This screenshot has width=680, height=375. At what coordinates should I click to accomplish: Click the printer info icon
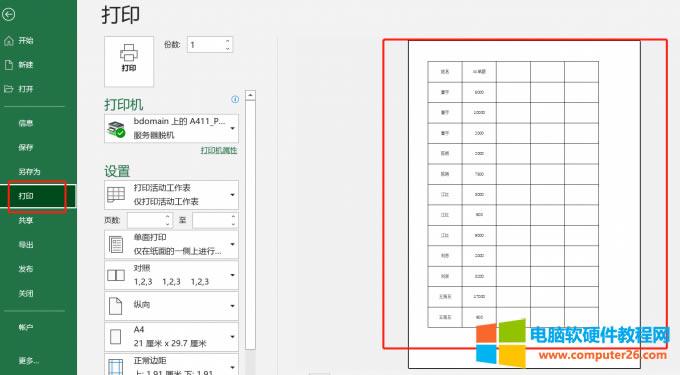[235, 99]
